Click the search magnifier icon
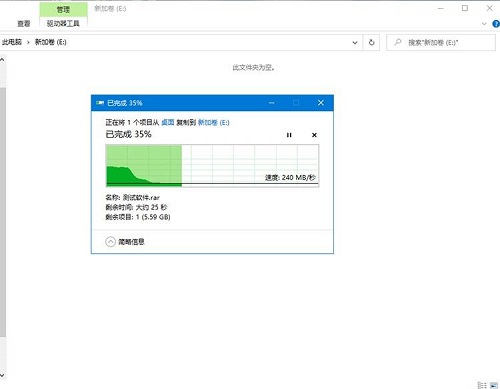Screen dimensions: 500x389 point(398,42)
